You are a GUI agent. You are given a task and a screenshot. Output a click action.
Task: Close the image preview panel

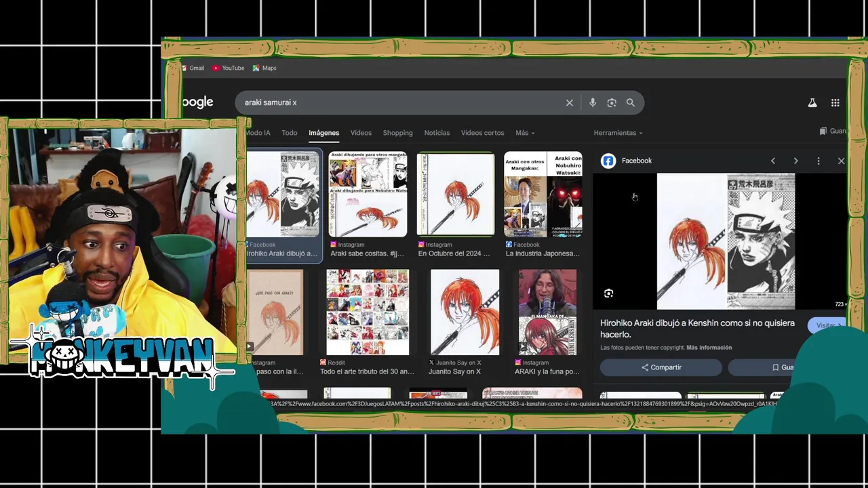[841, 161]
